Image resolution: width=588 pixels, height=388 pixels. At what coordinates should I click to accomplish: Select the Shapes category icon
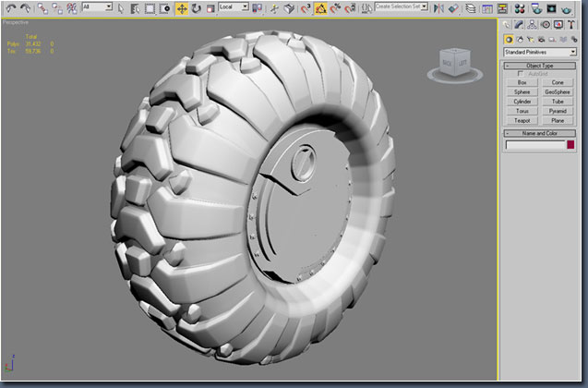pyautogui.click(x=520, y=40)
